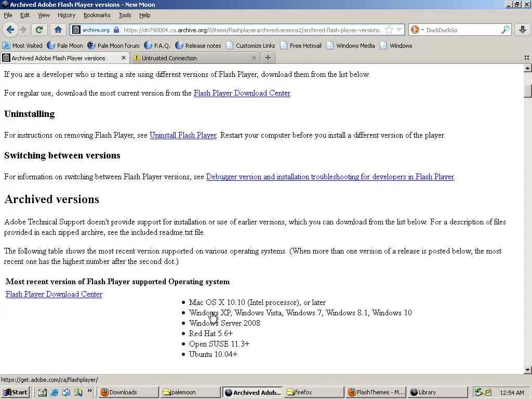532x399 pixels.
Task: Open the File menu
Action: [8, 15]
